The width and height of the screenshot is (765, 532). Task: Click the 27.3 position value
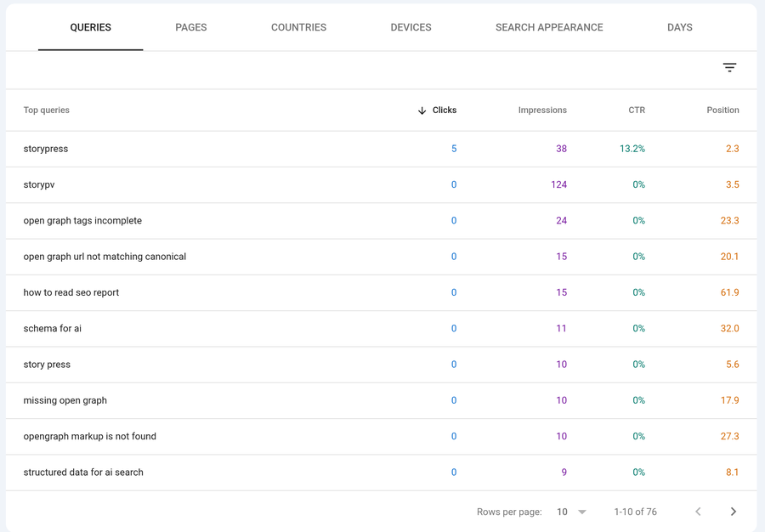pyautogui.click(x=729, y=437)
